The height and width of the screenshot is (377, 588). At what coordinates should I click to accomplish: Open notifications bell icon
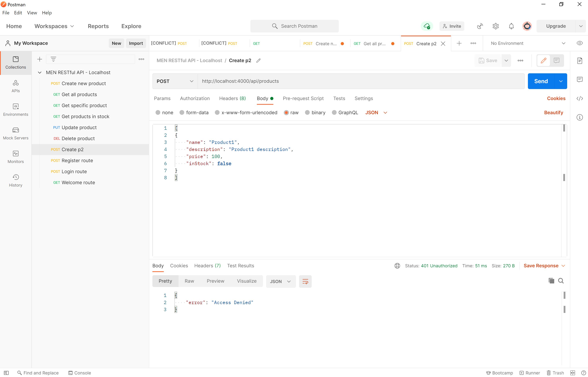(511, 26)
